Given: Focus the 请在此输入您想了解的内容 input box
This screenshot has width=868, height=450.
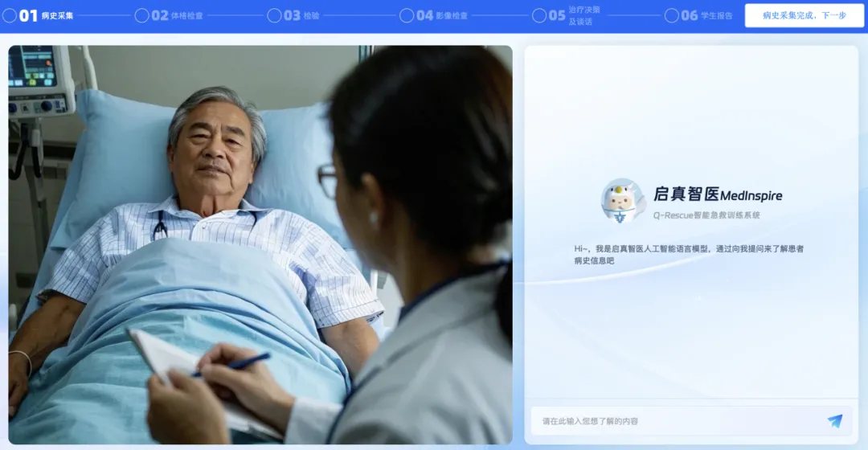Looking at the screenshot, I should (x=675, y=421).
